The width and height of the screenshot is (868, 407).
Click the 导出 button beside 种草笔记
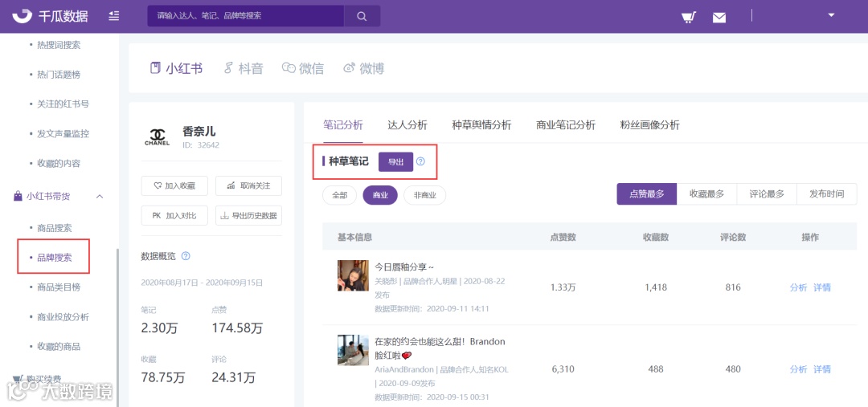(395, 162)
